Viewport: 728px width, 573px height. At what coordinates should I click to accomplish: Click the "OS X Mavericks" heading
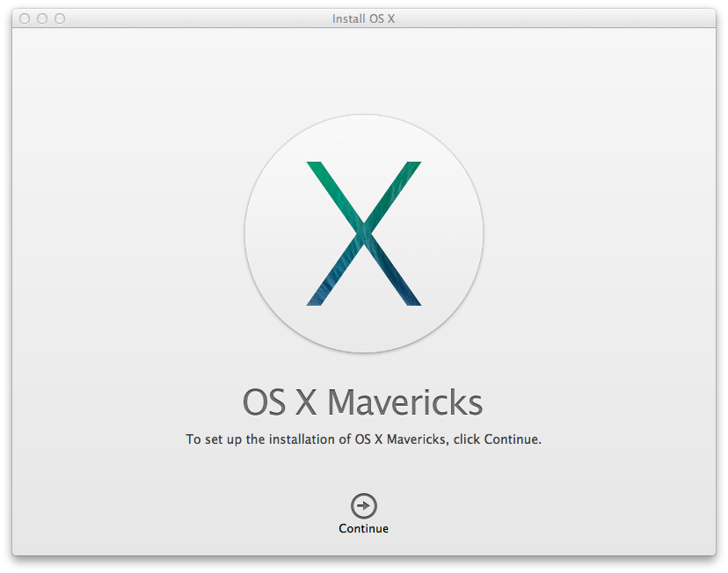coord(362,402)
